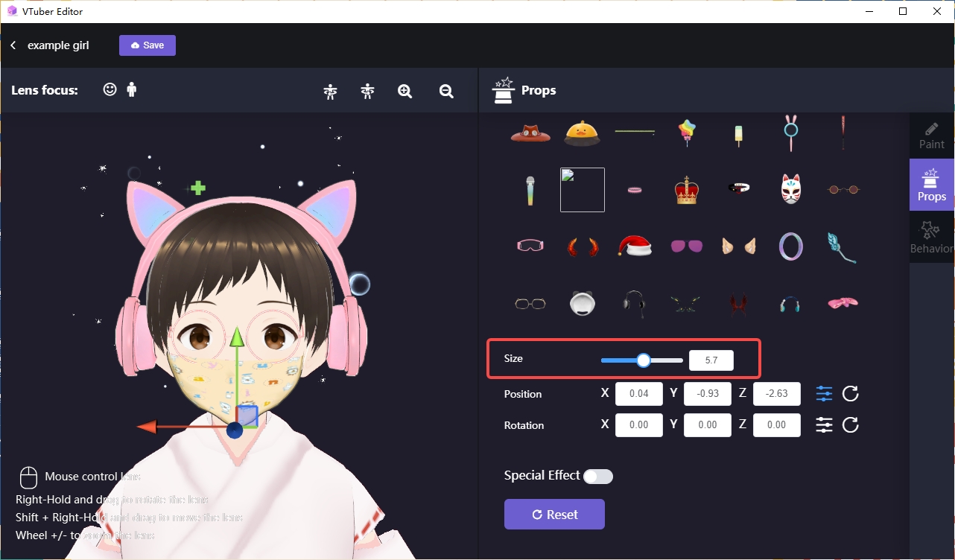Click the Rotation reset circular arrow icon

(x=849, y=424)
